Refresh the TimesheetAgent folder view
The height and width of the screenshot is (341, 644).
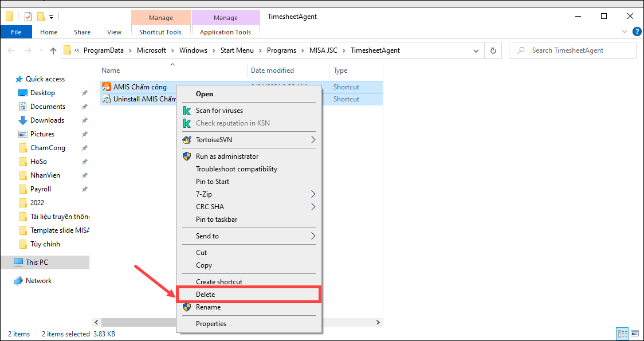(493, 50)
